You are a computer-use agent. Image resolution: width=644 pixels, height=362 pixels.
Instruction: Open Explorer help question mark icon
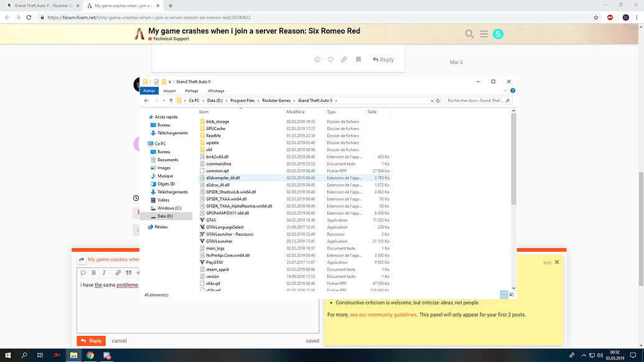pyautogui.click(x=513, y=91)
